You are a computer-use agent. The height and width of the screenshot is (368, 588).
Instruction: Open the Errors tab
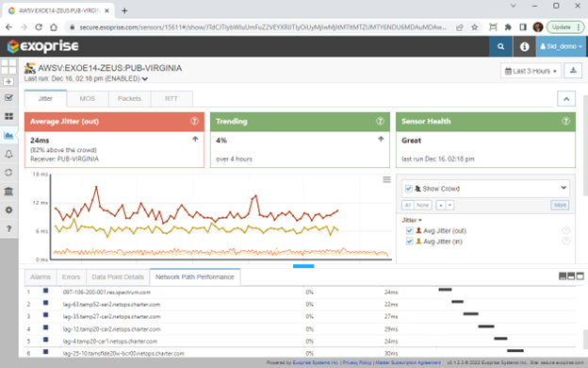click(x=71, y=276)
